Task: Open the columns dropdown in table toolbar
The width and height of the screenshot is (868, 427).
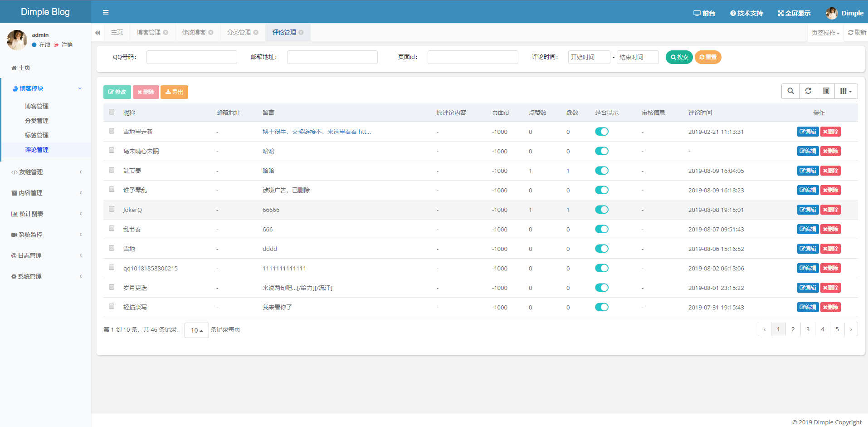Action: [846, 91]
